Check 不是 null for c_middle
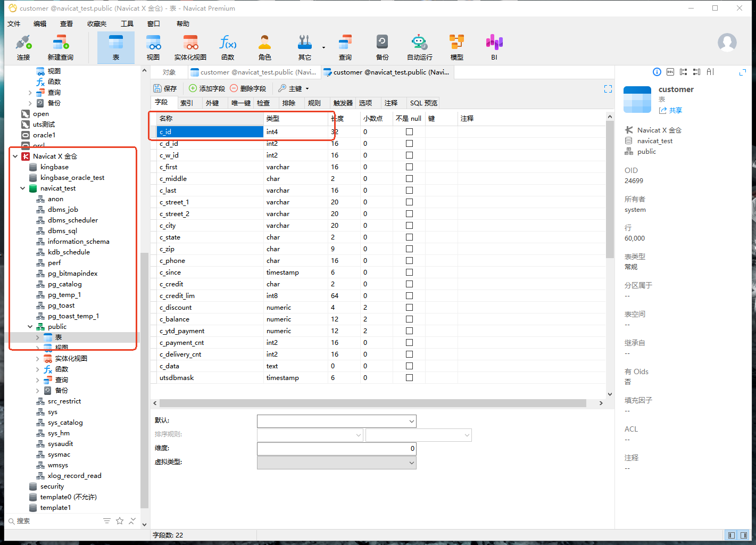The image size is (756, 545). coord(409,178)
